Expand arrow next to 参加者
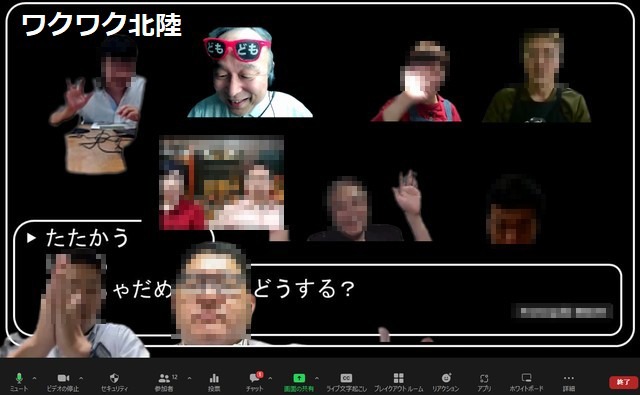Viewport: 640px width, 395px height. coord(189,378)
